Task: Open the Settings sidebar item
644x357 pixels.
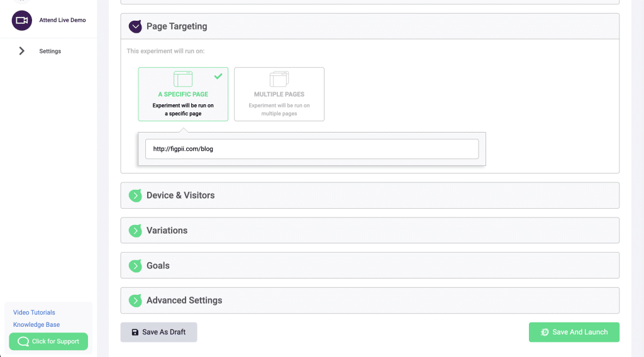Action: tap(50, 51)
